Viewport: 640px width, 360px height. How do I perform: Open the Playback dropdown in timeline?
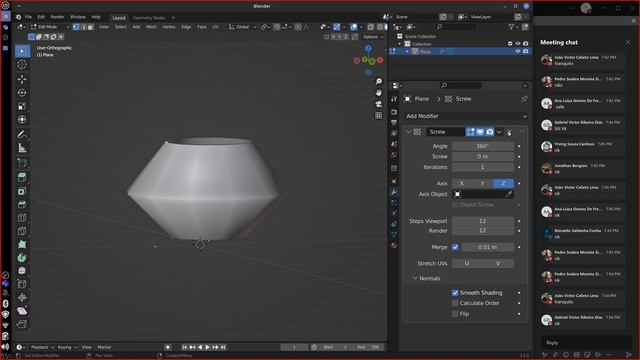pos(42,347)
